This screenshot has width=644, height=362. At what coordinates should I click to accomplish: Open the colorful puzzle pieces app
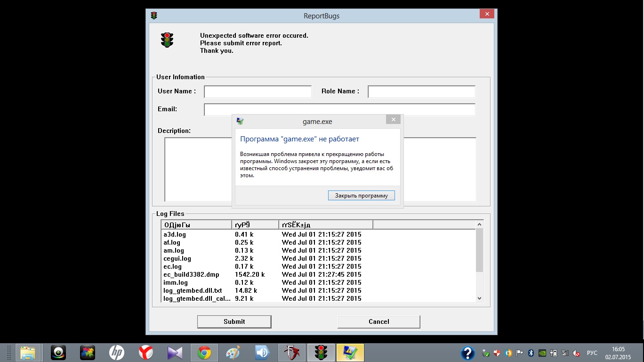87,353
